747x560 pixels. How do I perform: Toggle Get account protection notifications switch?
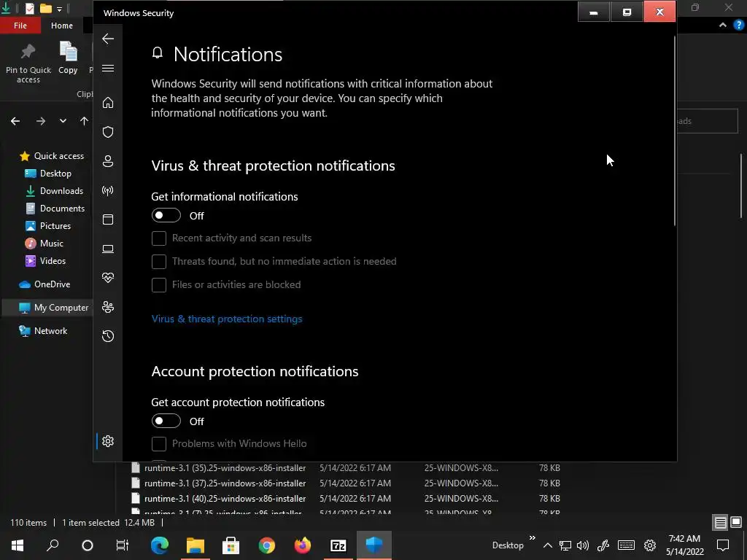pyautogui.click(x=166, y=421)
